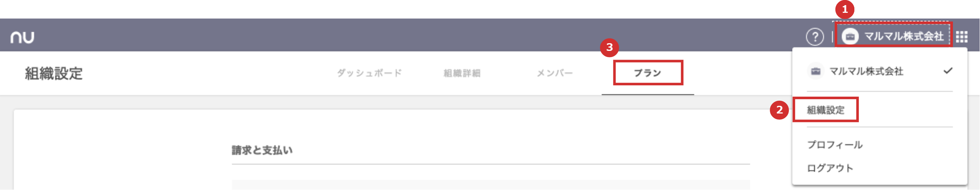980x190 pixels.
Task: Click red step marker number 3
Action: (609, 47)
